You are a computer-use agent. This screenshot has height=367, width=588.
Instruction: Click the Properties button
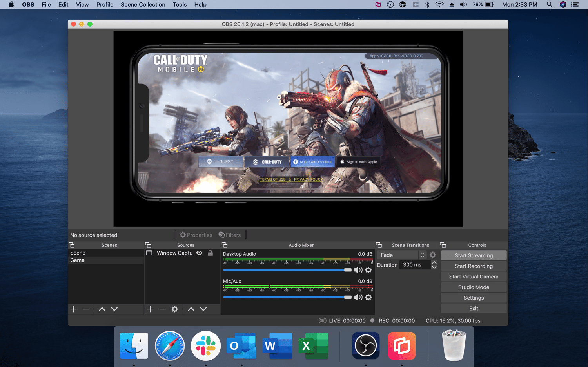pos(196,235)
